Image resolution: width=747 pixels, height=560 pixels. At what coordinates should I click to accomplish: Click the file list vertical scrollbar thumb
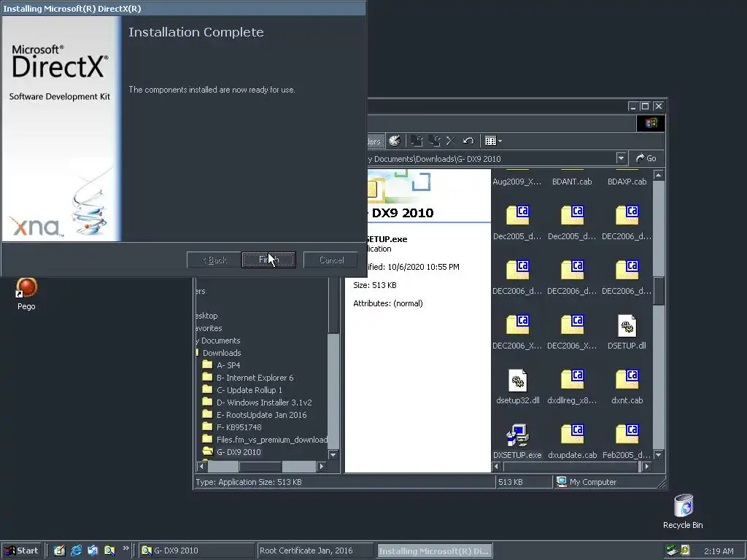pos(659,290)
